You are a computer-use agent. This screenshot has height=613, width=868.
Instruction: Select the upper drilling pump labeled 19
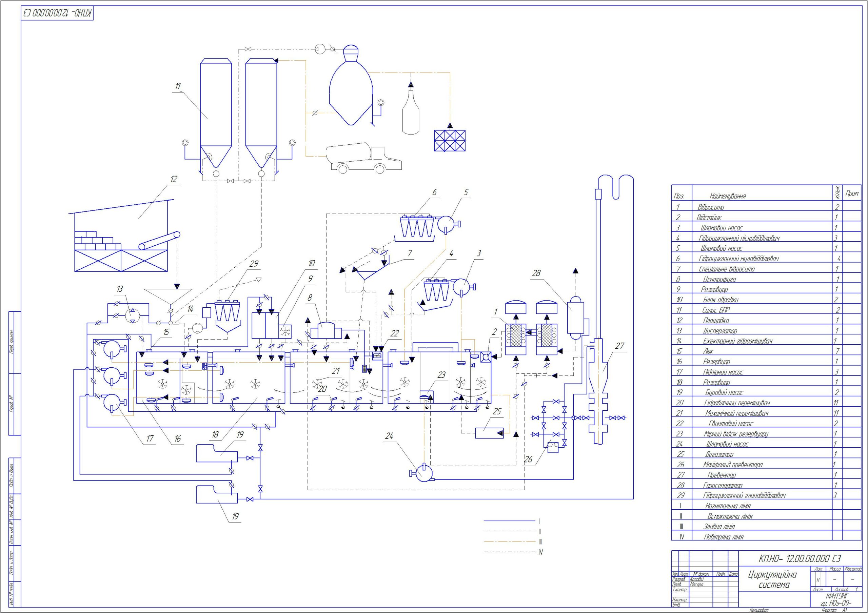[x=217, y=453]
